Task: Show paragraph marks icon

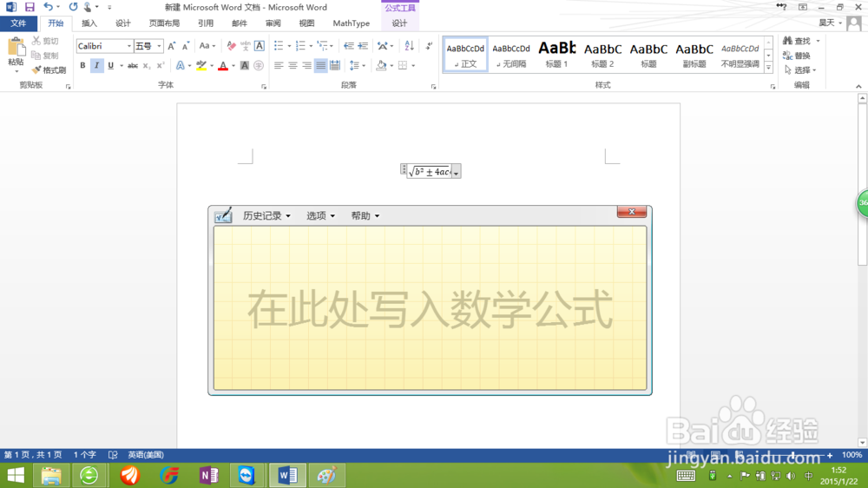Action: pos(429,46)
